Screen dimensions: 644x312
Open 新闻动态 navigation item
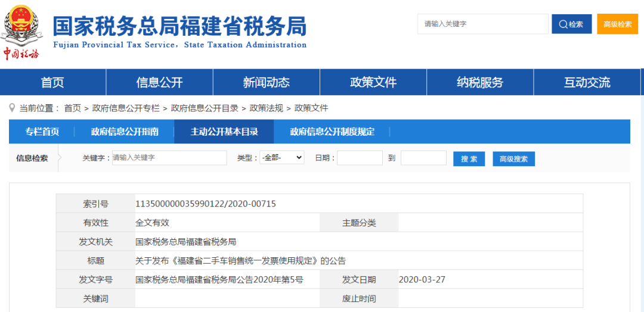point(266,82)
